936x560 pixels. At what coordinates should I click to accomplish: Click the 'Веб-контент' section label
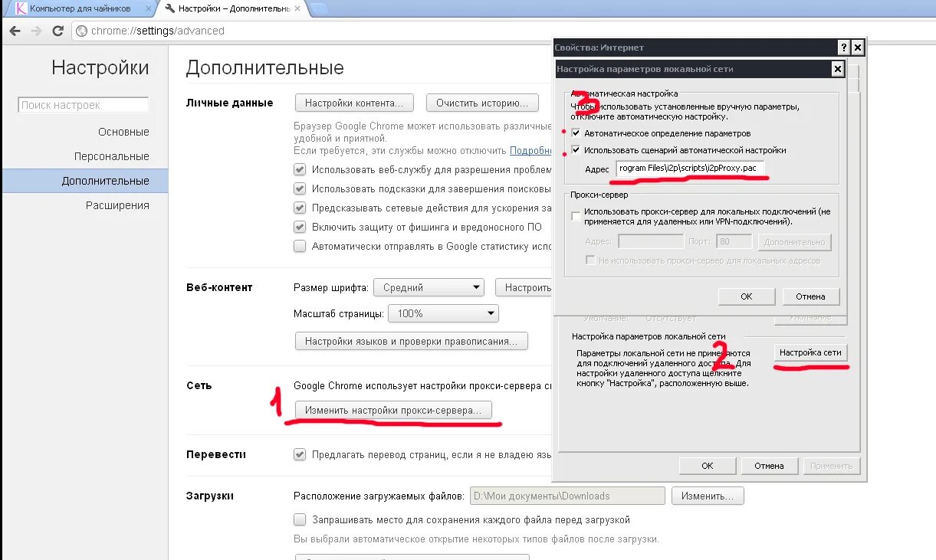pos(219,287)
